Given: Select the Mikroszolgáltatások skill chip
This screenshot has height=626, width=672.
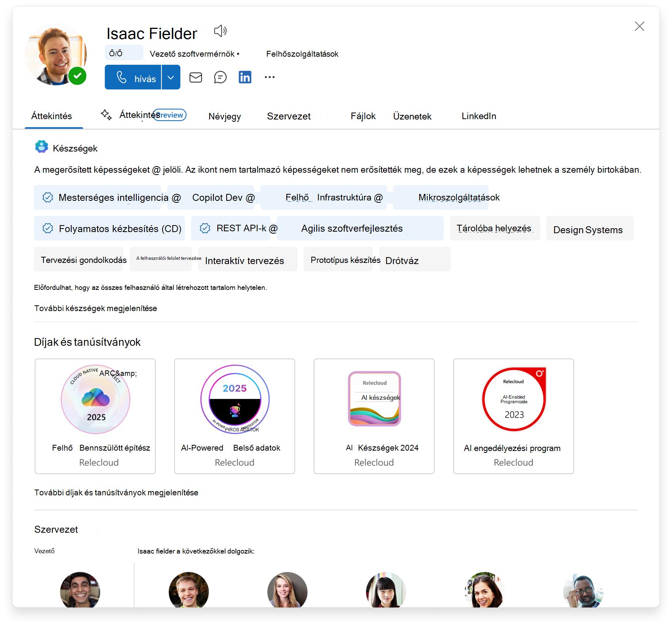Looking at the screenshot, I should pos(441,197).
